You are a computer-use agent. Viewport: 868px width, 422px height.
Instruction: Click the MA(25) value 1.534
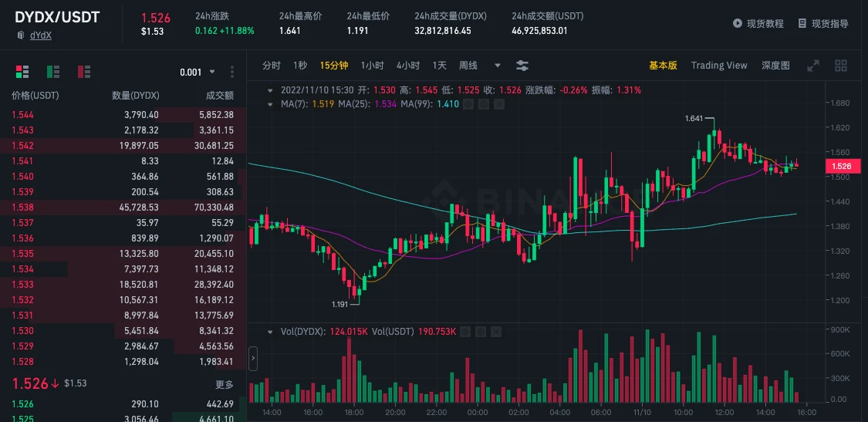(386, 103)
